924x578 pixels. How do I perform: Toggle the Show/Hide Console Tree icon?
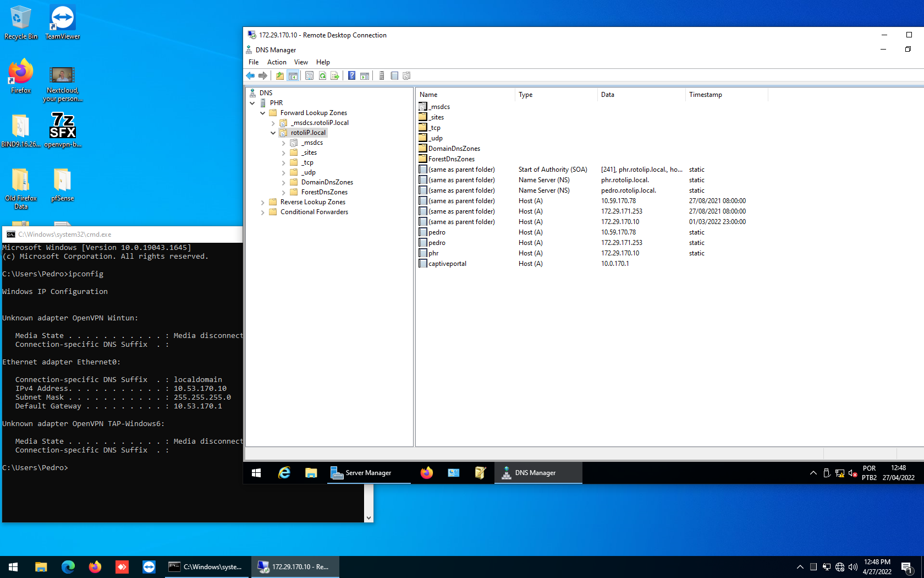(x=293, y=75)
